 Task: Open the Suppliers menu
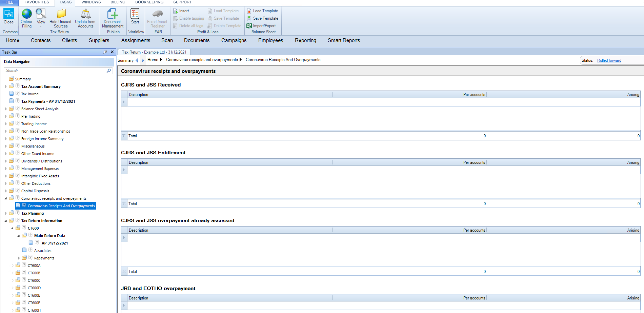click(x=99, y=40)
